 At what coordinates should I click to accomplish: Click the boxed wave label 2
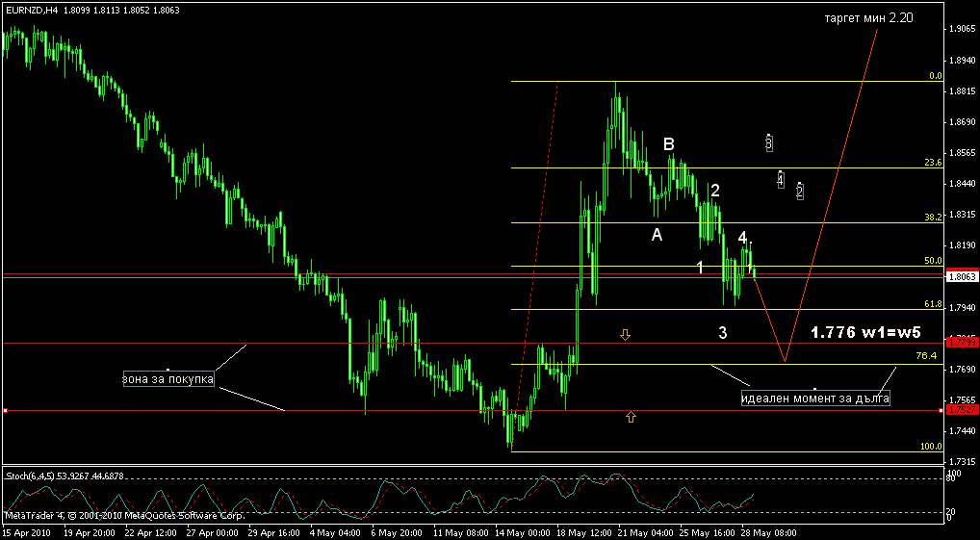799,191
